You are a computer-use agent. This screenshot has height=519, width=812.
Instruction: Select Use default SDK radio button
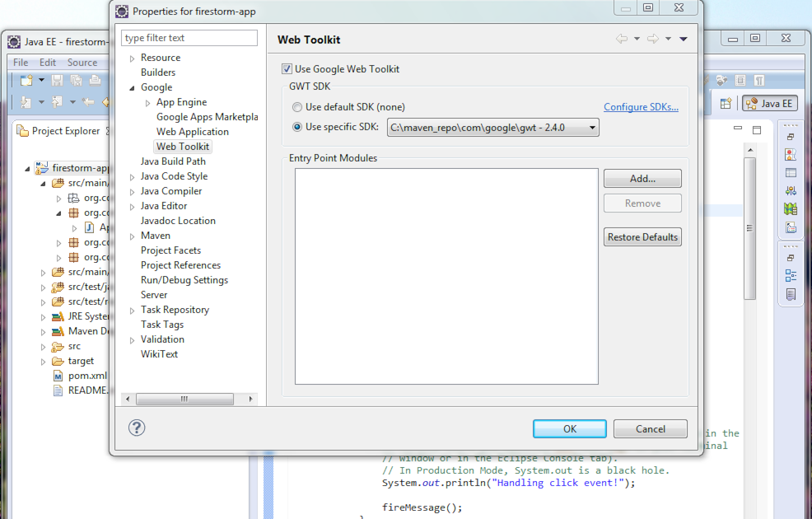tap(297, 107)
